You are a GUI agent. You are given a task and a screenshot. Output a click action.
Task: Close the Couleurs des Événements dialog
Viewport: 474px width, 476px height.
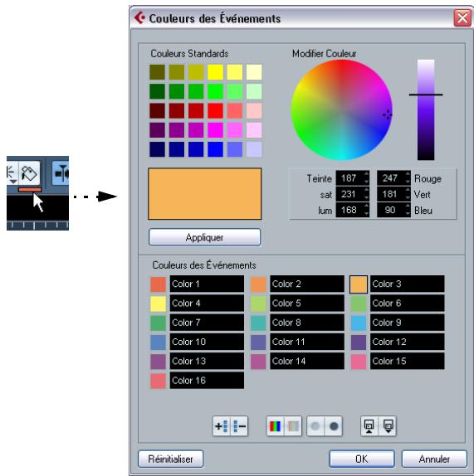click(462, 18)
